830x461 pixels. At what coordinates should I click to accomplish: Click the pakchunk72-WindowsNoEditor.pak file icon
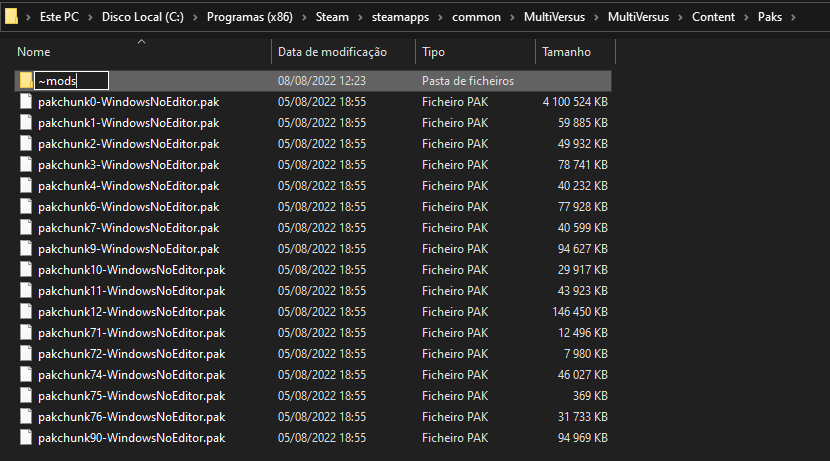point(26,354)
